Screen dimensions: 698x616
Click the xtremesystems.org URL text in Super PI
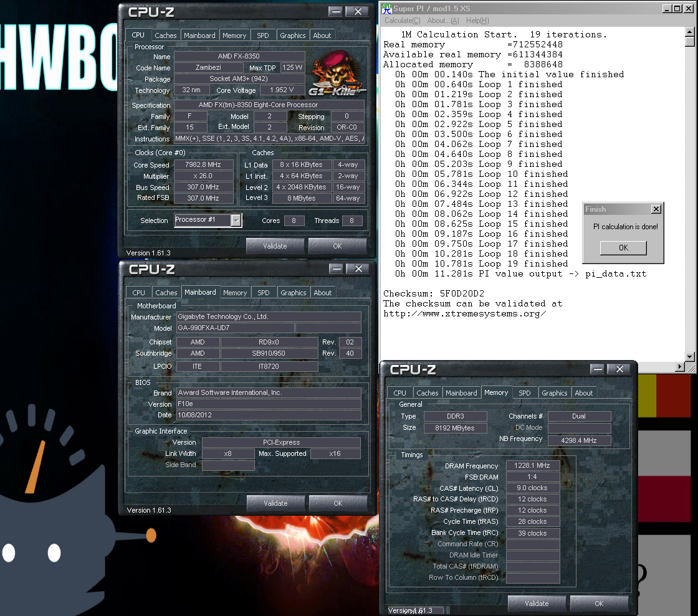[465, 313]
